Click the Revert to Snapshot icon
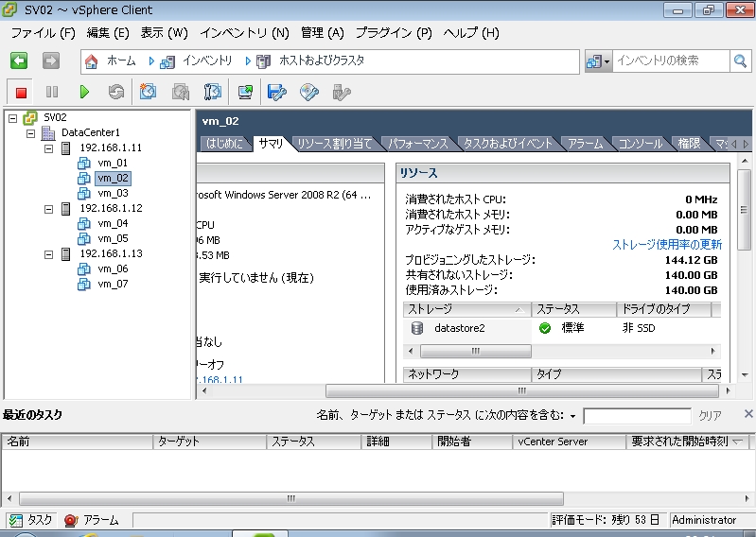This screenshot has height=537, width=756. tap(181, 92)
